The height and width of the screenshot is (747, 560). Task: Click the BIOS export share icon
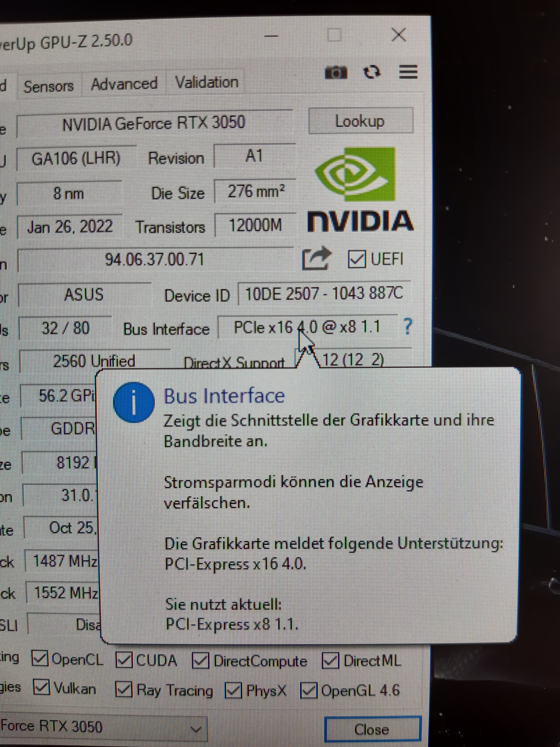316,258
